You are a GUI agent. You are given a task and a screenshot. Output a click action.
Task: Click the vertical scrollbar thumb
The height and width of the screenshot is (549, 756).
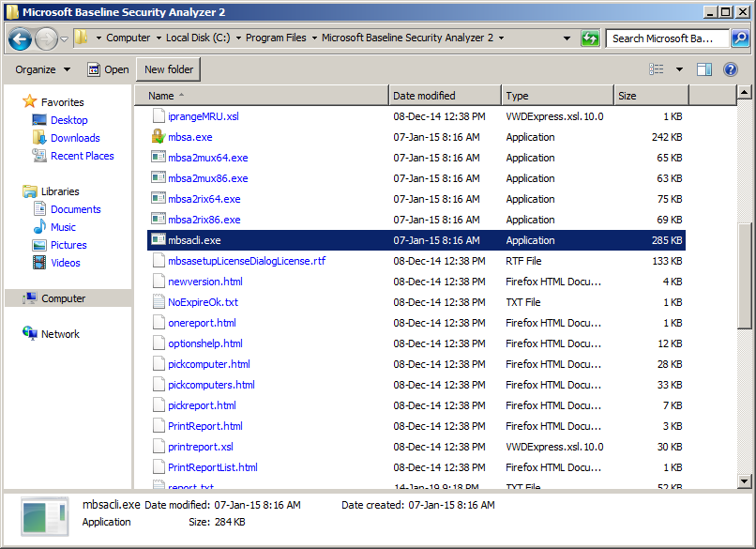[744, 275]
